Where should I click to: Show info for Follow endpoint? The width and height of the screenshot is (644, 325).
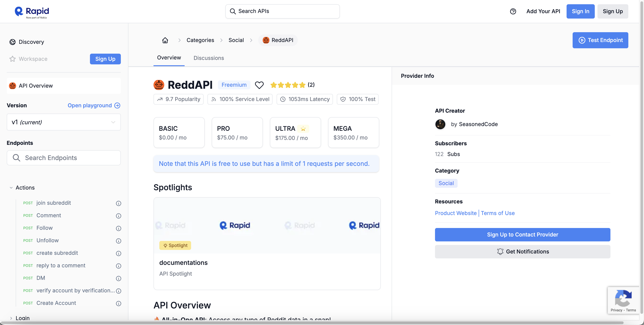(x=119, y=228)
